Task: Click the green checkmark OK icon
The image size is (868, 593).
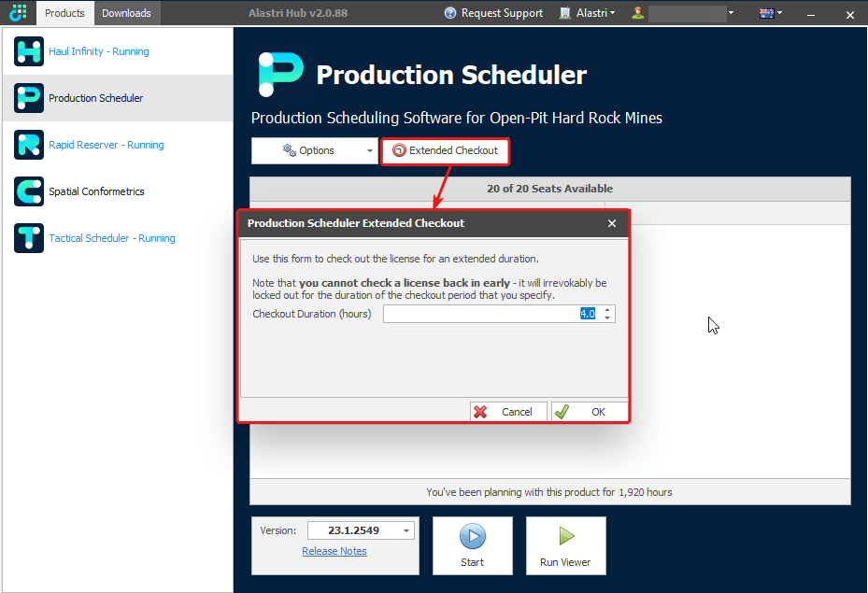Action: 562,412
